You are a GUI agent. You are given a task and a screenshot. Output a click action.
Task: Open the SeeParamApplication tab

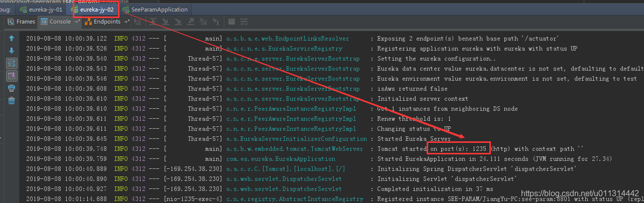[156, 10]
